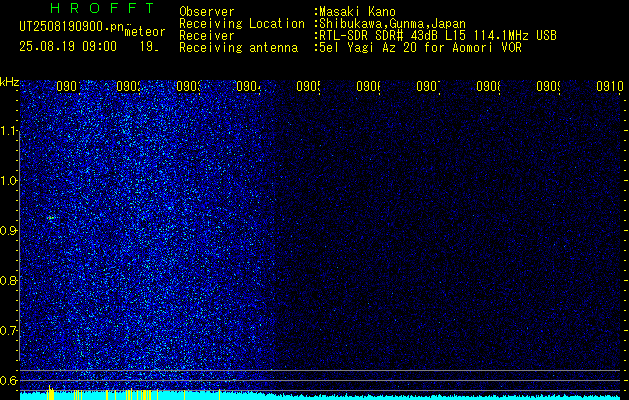Click the 0.9 kHz frequency label

[x=8, y=230]
